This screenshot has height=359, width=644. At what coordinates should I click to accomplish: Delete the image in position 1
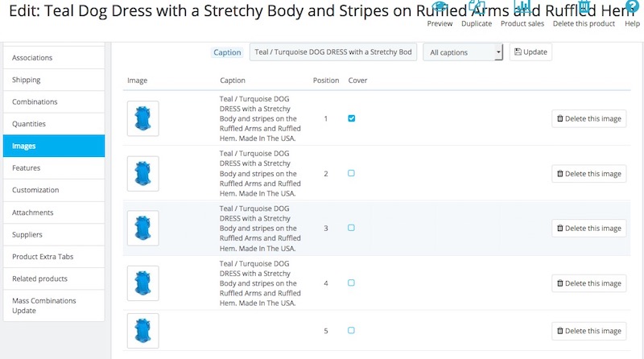tap(588, 118)
